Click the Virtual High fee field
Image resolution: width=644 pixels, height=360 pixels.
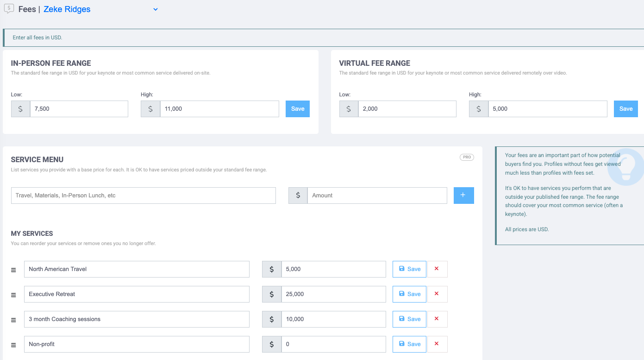click(x=548, y=109)
